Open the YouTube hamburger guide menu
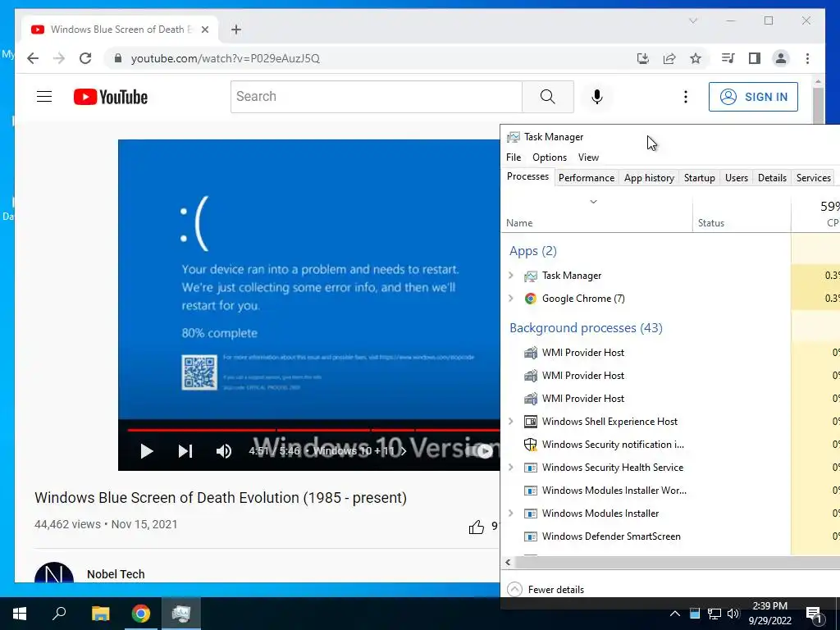840x630 pixels. 44,97
